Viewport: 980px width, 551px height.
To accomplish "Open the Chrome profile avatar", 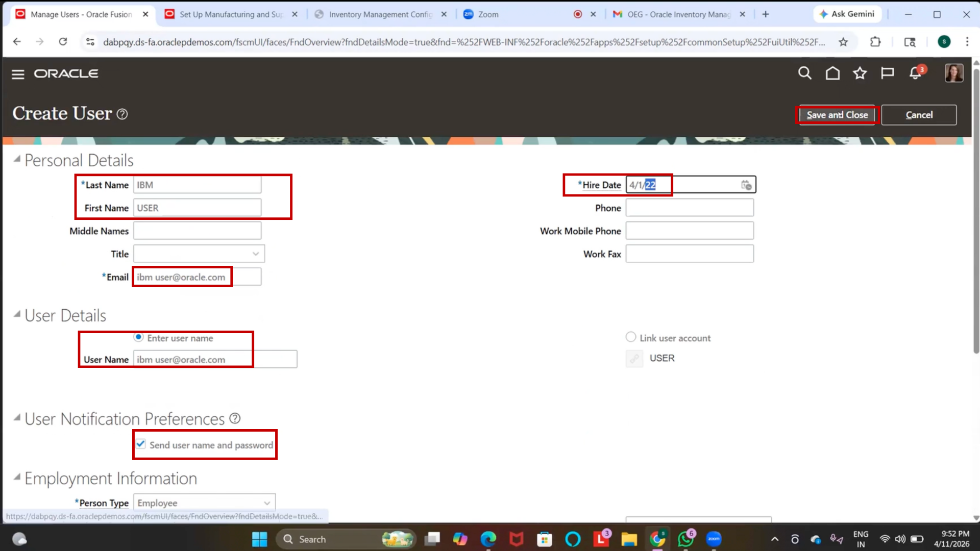I will [944, 42].
